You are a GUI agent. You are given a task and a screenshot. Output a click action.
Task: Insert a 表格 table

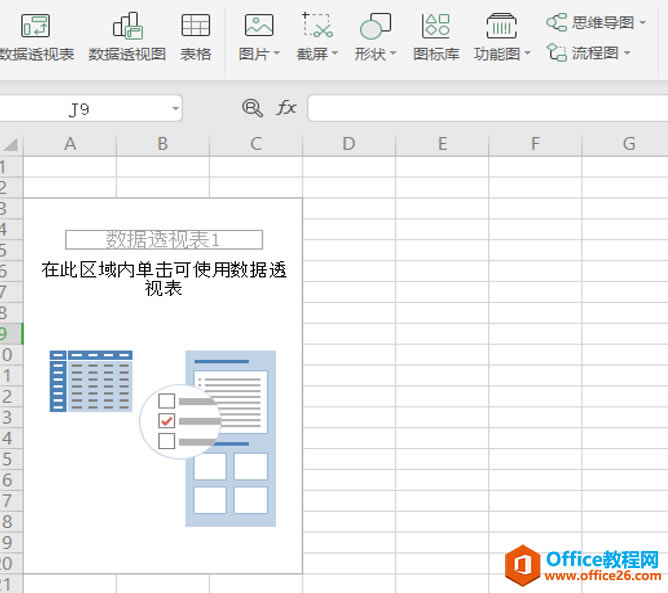click(196, 37)
